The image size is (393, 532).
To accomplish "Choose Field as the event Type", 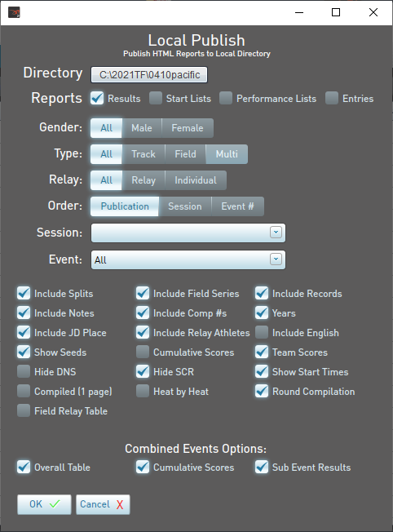I will click(x=185, y=154).
